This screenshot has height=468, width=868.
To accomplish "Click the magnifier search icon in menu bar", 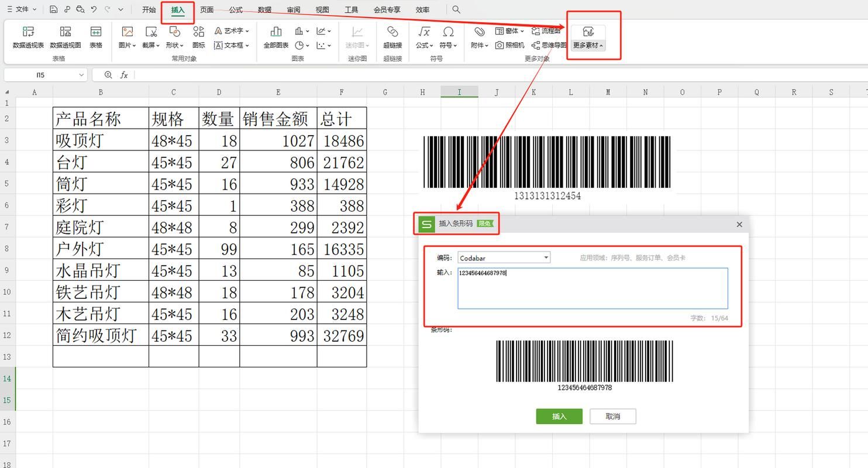I will [x=456, y=9].
